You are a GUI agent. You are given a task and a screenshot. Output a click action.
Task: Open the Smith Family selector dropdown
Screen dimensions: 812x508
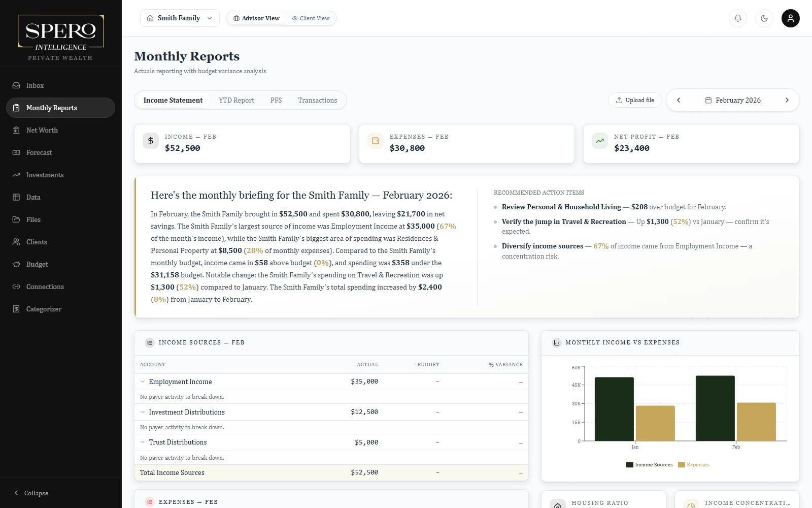tap(180, 18)
